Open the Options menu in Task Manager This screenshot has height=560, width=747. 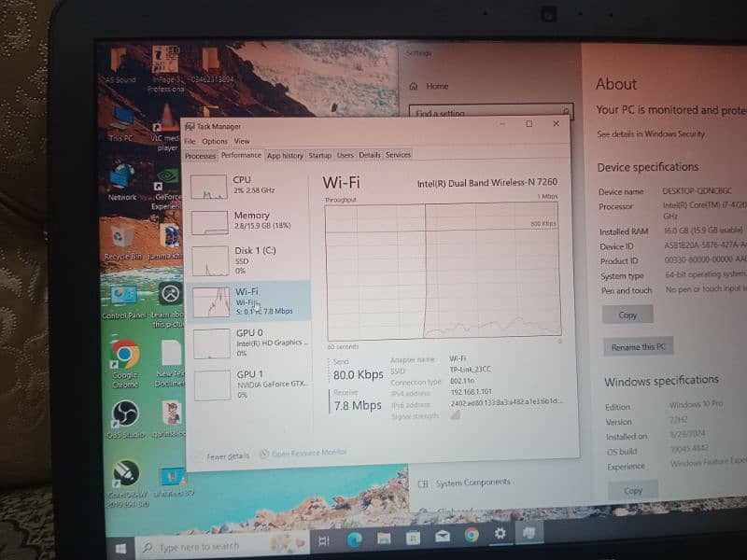click(x=215, y=142)
